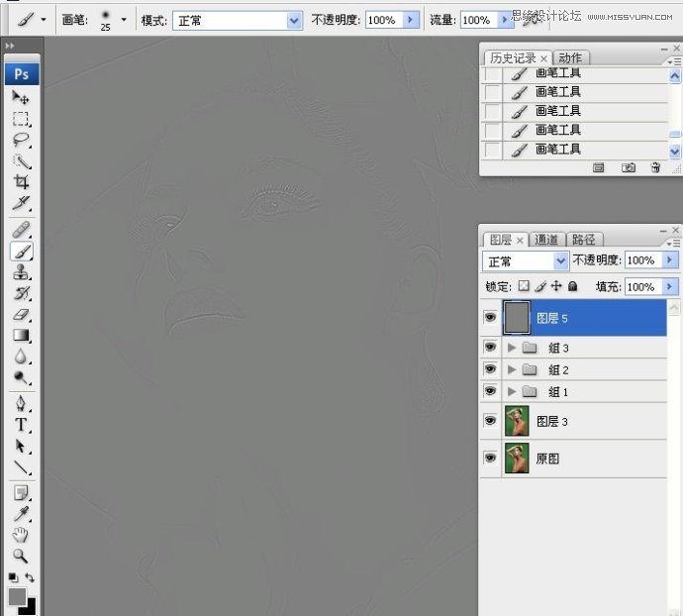This screenshot has width=683, height=616.
Task: Select the Type tool
Action: pos(21,425)
